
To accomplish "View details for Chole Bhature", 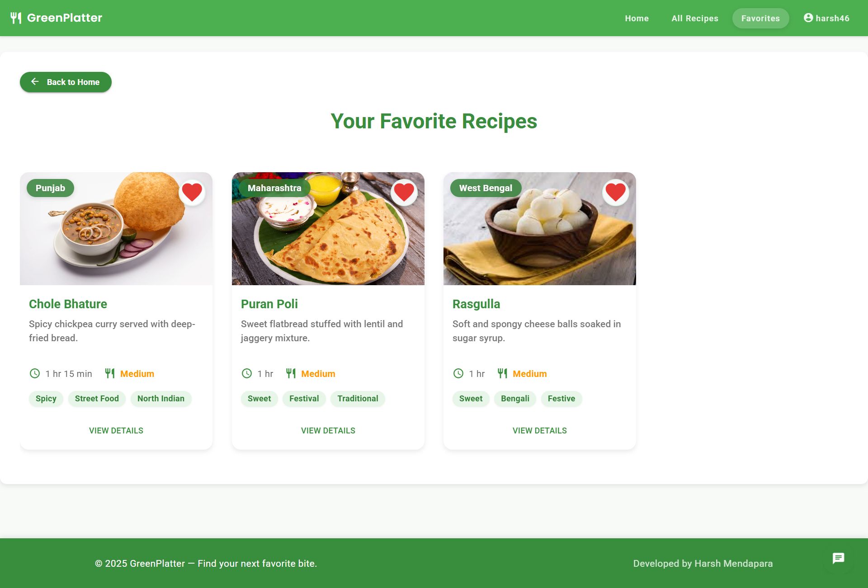I will 116,431.
